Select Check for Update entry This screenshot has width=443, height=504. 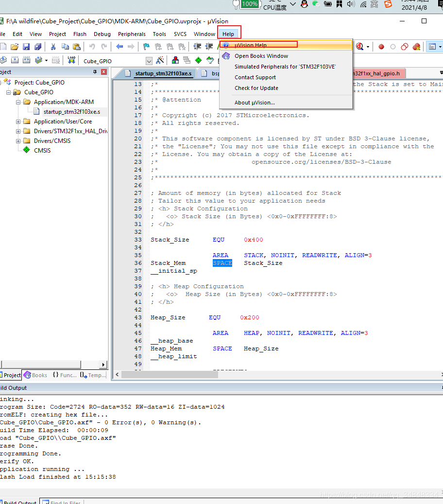(286, 88)
